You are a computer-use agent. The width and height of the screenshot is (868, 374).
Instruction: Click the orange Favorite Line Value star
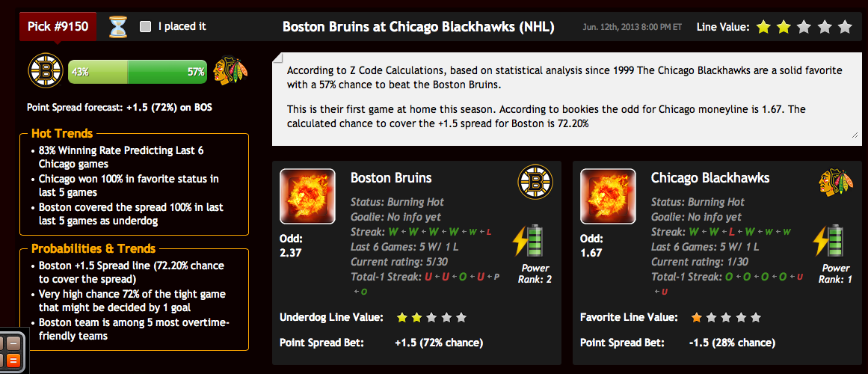[x=696, y=317]
